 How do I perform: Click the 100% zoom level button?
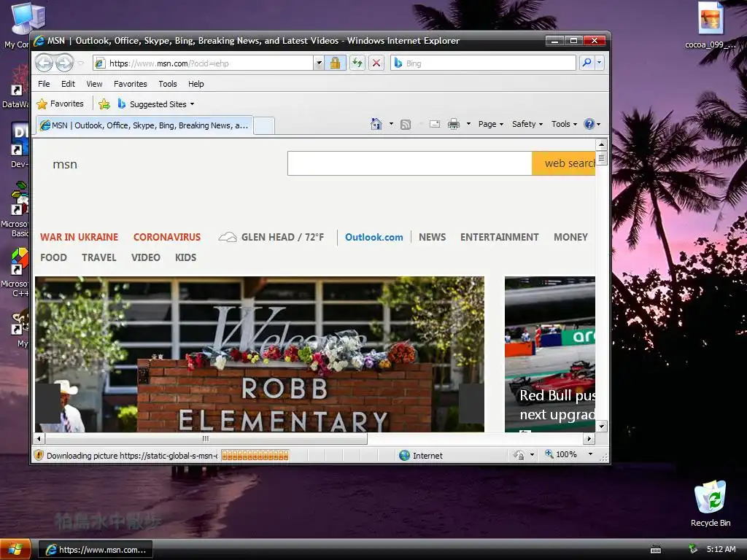[561, 455]
